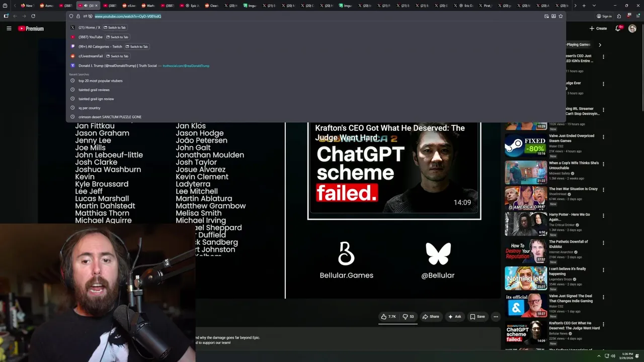Open tracking protection shield icon in URL bar
644x362 pixels.
pos(71,16)
